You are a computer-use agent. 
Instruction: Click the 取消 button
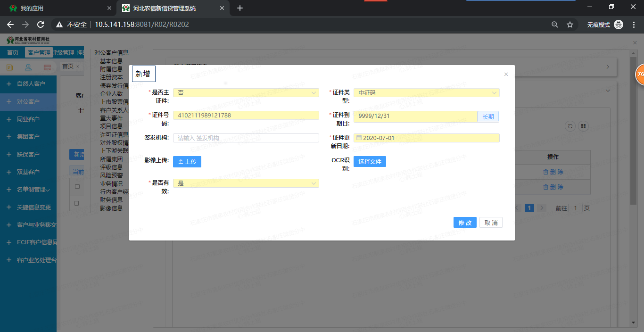click(491, 223)
